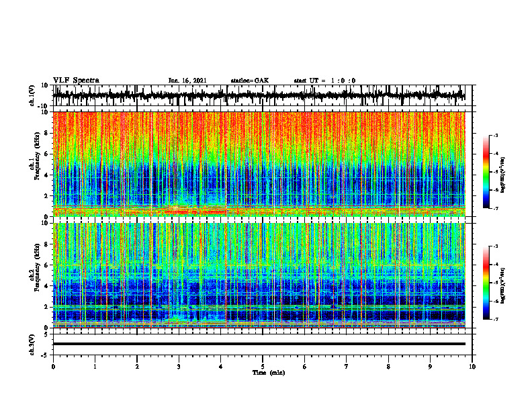
Task: Click the ch.3 flat voltage trace line
Action: 259,344
